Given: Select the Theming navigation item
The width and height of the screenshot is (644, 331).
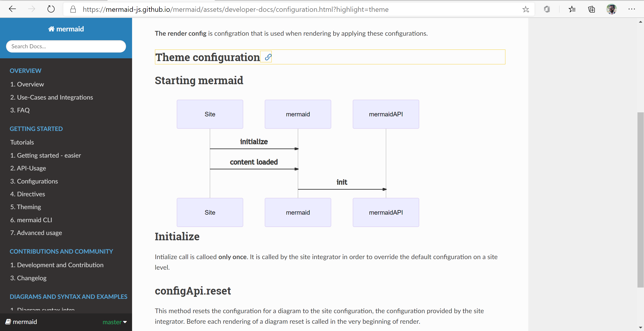Looking at the screenshot, I should click(x=25, y=207).
